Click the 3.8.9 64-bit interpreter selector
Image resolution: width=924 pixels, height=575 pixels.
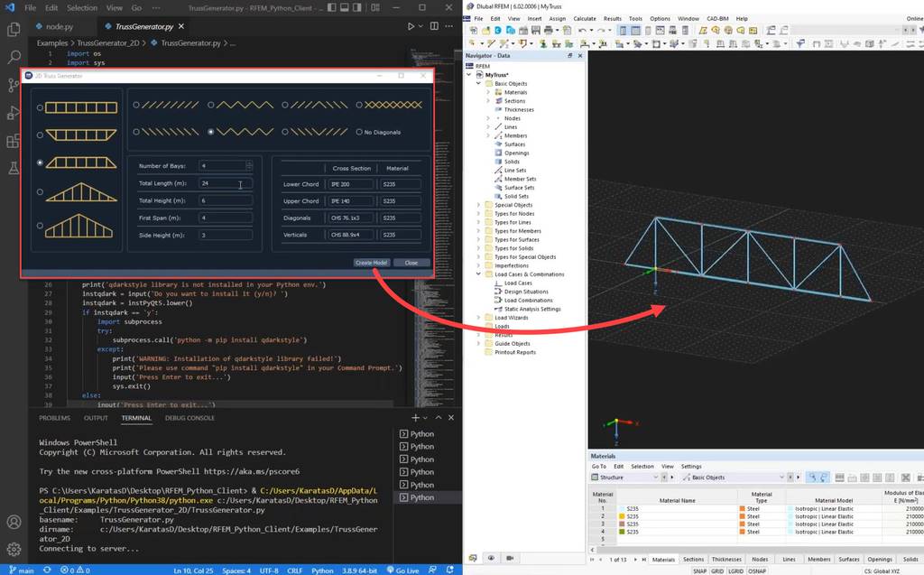(359, 570)
